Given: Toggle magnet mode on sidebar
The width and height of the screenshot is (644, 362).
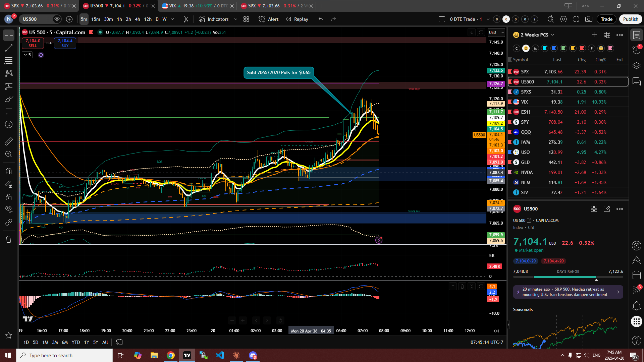Looking at the screenshot, I should pos(9,171).
